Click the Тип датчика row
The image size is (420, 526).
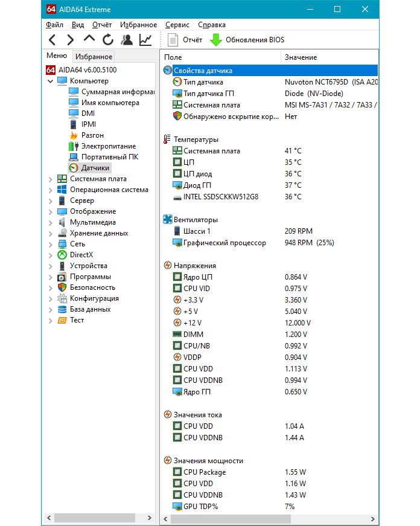[x=270, y=82]
